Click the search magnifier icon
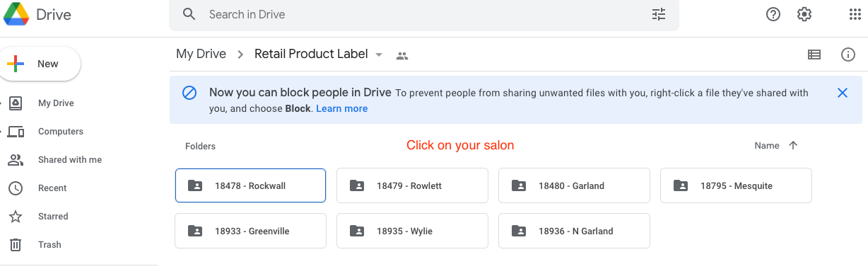The image size is (868, 269). tap(189, 14)
